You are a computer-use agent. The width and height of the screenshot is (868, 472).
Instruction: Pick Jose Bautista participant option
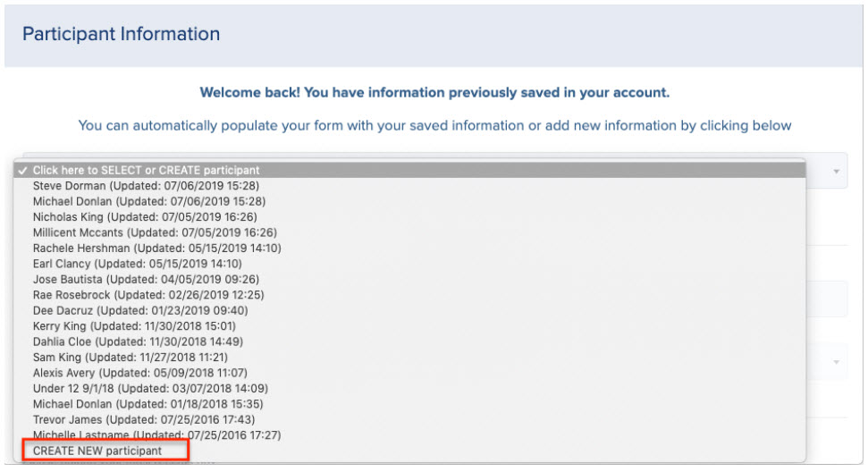point(409,280)
